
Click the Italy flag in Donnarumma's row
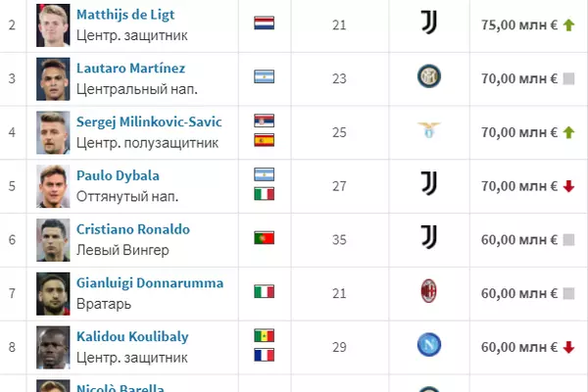coord(264,291)
